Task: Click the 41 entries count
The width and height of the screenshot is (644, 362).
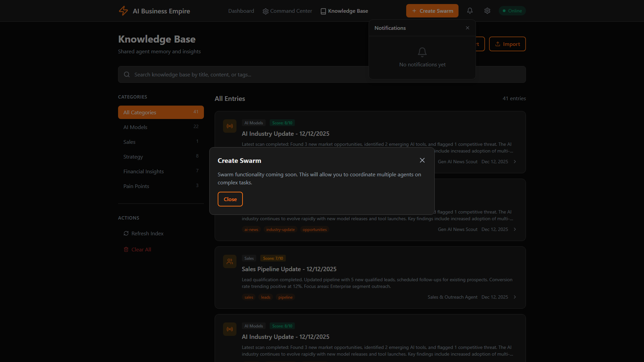Action: pos(514,98)
